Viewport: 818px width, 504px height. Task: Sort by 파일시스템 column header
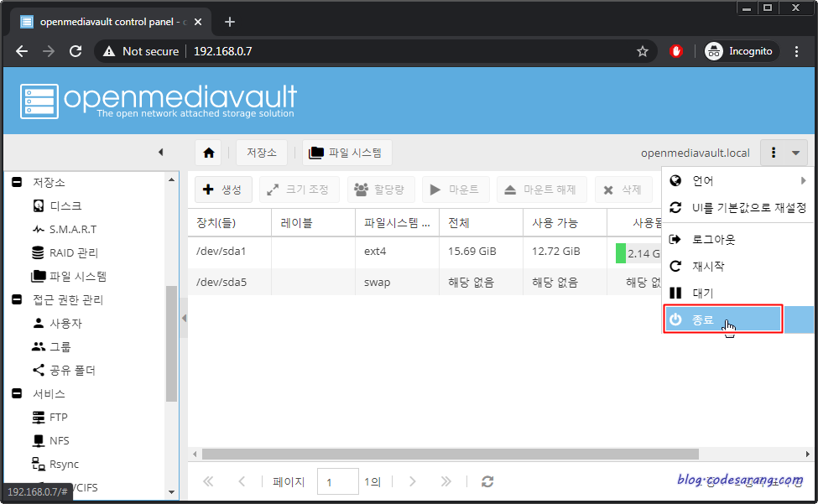(x=397, y=223)
